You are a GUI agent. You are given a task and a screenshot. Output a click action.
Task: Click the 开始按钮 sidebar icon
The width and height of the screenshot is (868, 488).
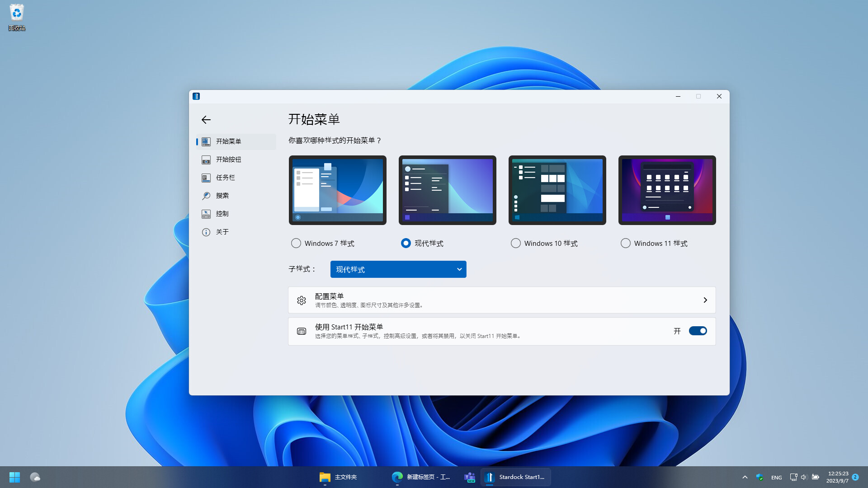206,160
